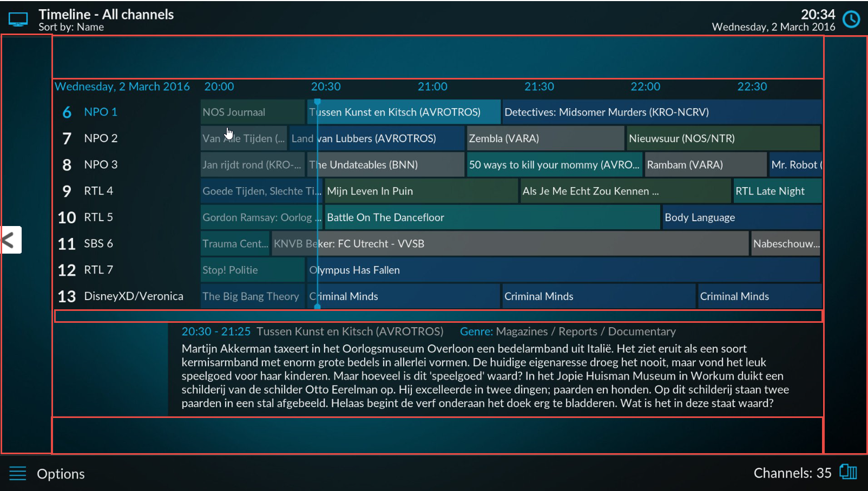The width and height of the screenshot is (868, 491).
Task: Click the TV monitor icon in header
Action: [18, 20]
